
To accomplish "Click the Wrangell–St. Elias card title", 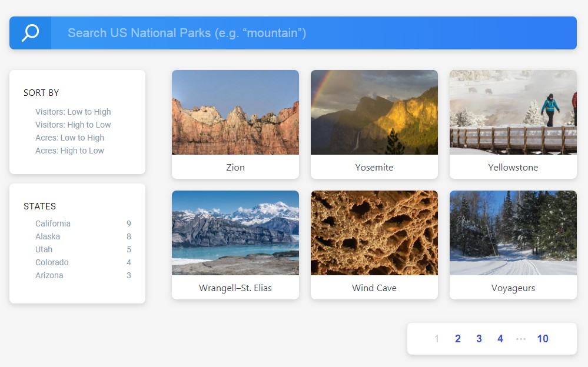I will (235, 288).
